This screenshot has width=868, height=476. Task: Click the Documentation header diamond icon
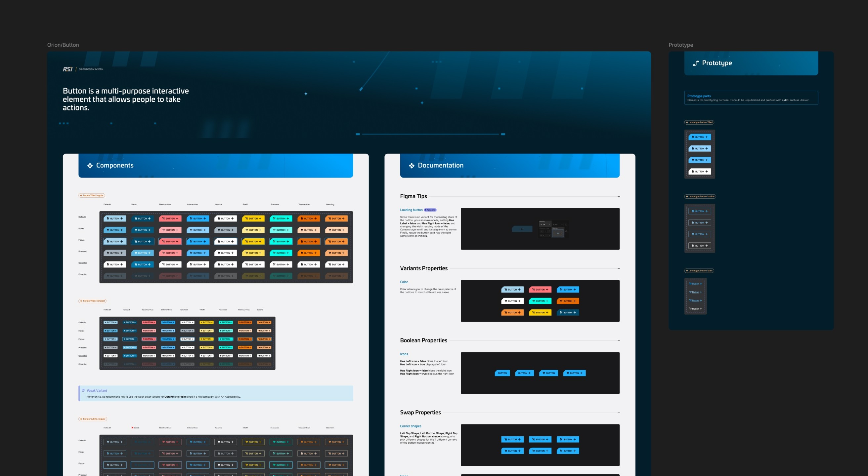412,166
